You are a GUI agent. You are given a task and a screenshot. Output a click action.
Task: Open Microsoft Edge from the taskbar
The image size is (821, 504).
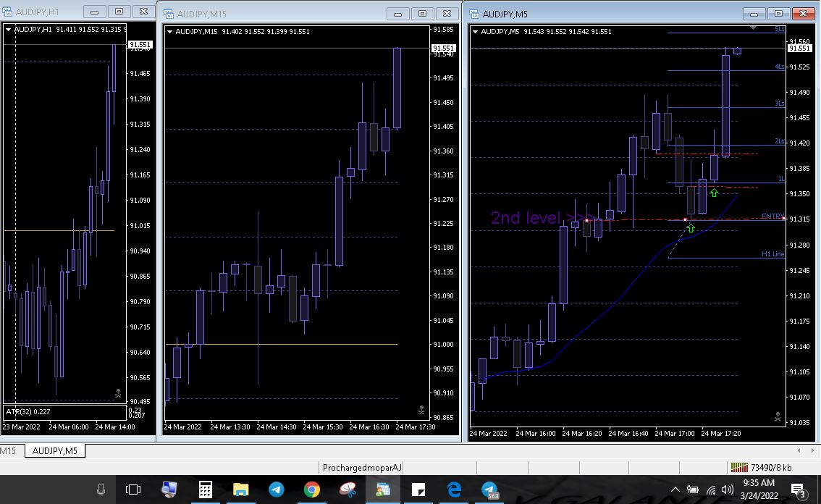(x=454, y=490)
